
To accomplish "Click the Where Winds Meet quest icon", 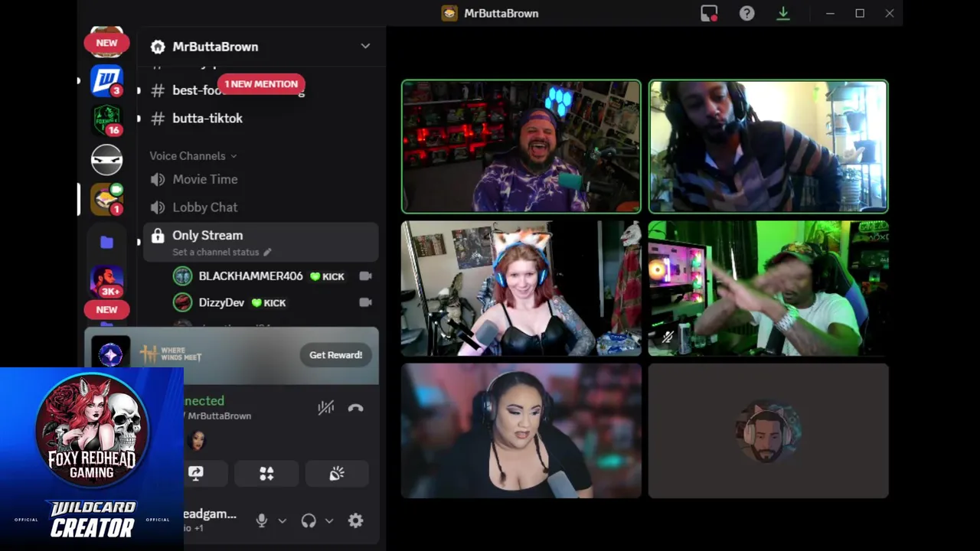I will 110,355.
